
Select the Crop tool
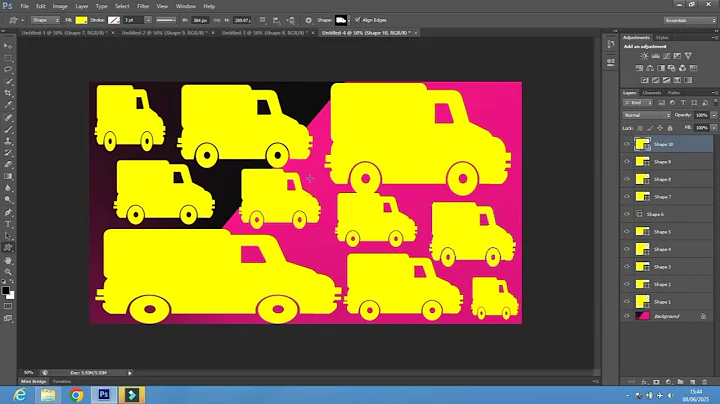point(8,93)
